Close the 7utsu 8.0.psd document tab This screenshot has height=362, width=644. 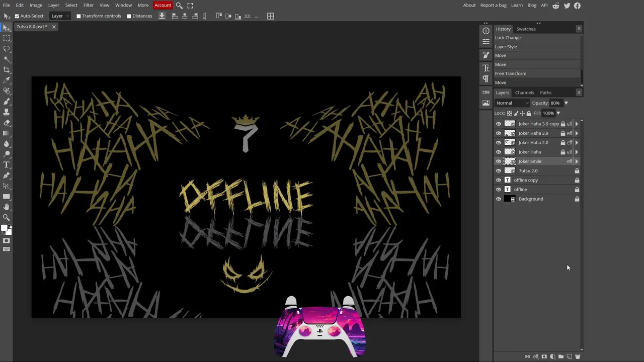click(x=54, y=27)
